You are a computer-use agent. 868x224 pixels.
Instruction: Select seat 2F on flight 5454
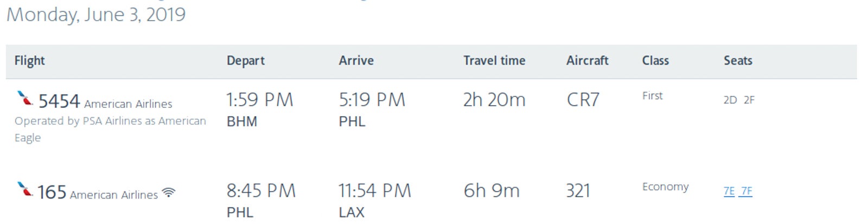pos(749,100)
